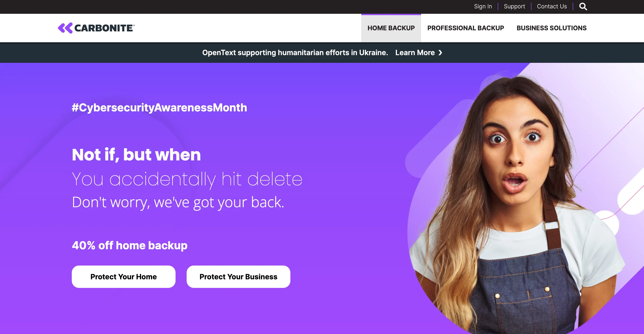The image size is (644, 334).
Task: Go to the Support page
Action: (514, 7)
